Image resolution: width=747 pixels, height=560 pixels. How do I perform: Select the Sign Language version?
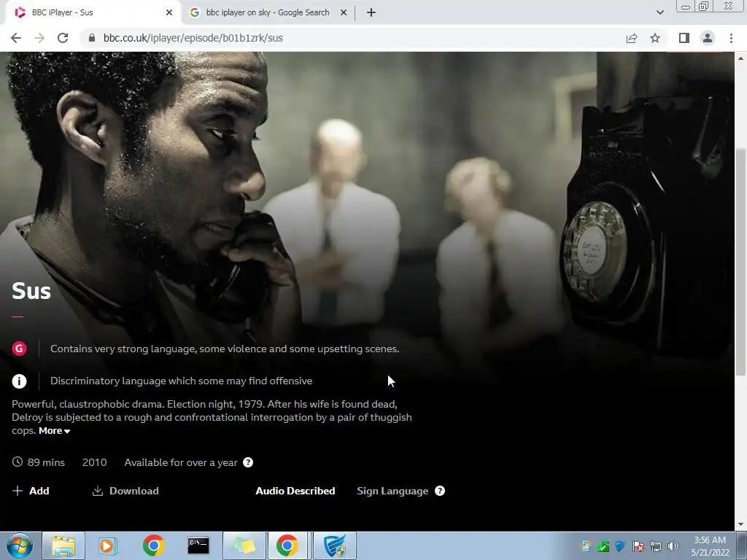392,491
